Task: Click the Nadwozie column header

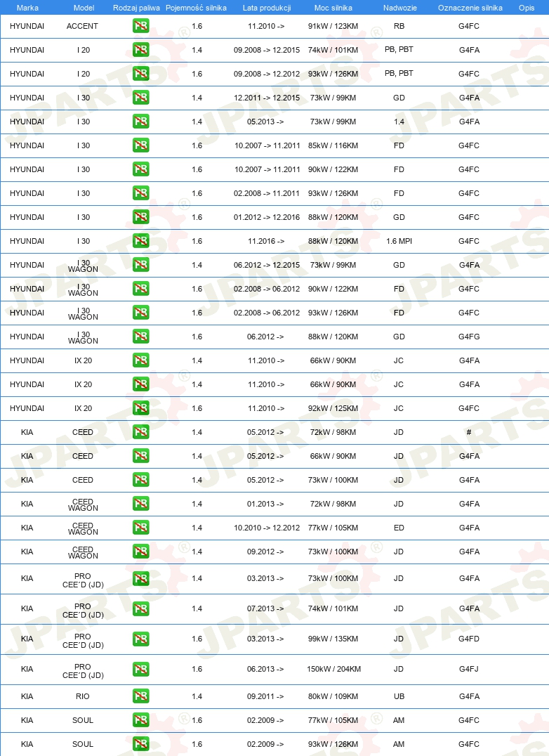Action: click(400, 8)
